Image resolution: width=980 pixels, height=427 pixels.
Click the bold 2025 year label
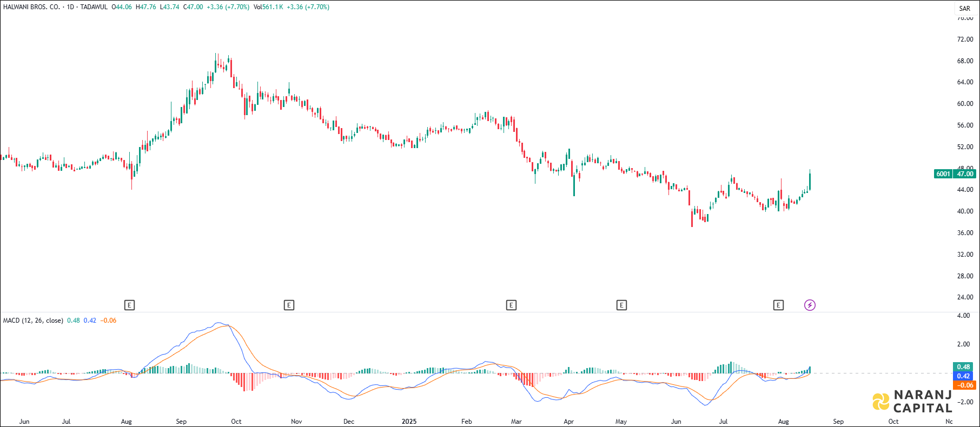tap(409, 422)
